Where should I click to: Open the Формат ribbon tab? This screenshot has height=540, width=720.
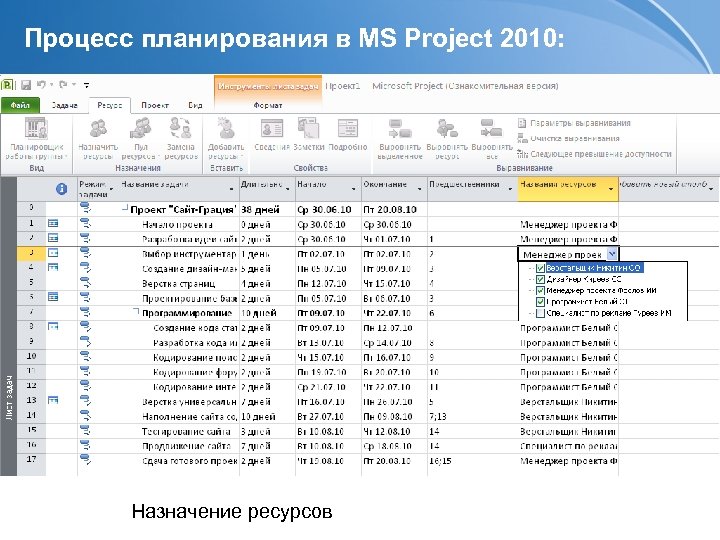pos(268,105)
